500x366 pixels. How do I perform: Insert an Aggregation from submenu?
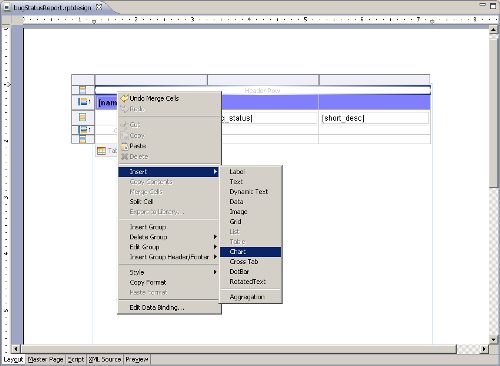click(x=250, y=297)
